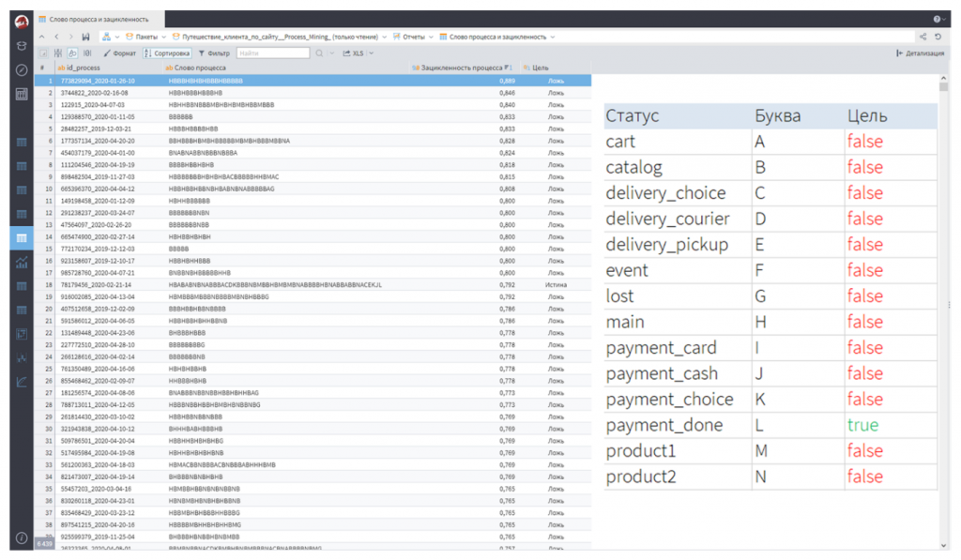Click the magnifier search icon
961x560 pixels.
pyautogui.click(x=319, y=53)
